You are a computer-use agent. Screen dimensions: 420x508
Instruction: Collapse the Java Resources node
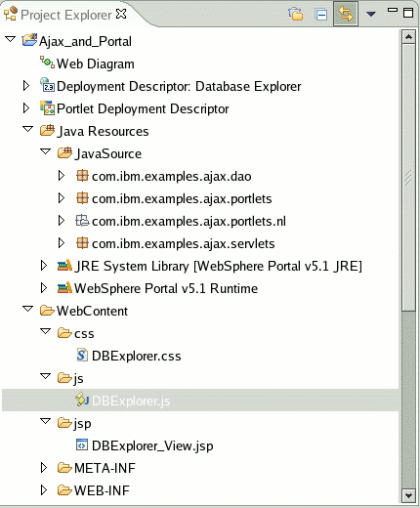point(27,130)
